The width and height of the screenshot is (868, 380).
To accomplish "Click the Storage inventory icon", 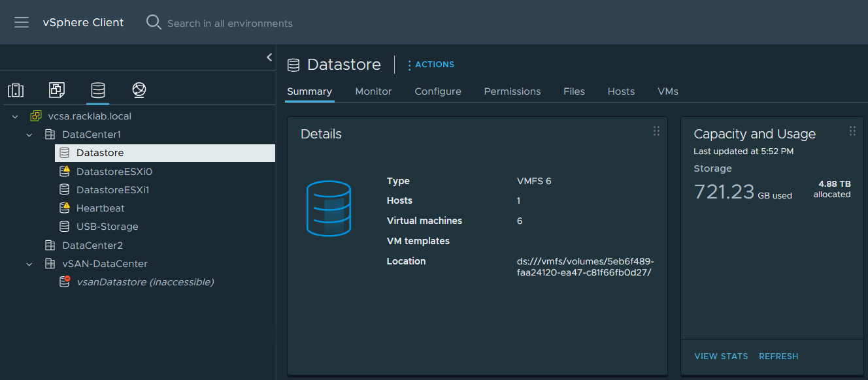I will coord(97,89).
